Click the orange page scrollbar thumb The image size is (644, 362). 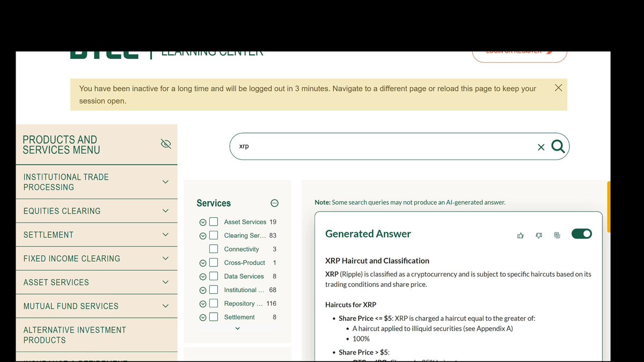(x=609, y=206)
